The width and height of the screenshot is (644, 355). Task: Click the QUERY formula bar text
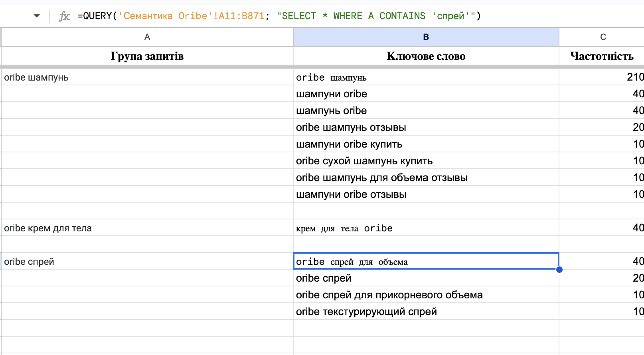point(279,16)
